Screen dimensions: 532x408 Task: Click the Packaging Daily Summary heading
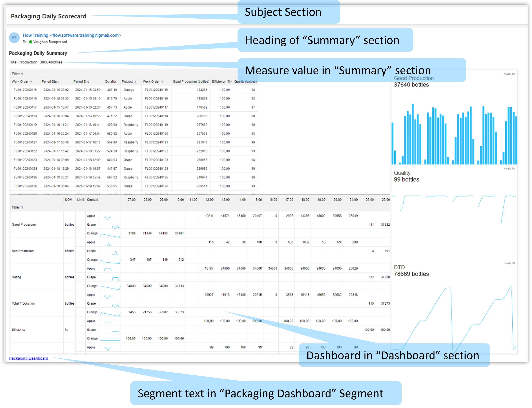pyautogui.click(x=38, y=53)
